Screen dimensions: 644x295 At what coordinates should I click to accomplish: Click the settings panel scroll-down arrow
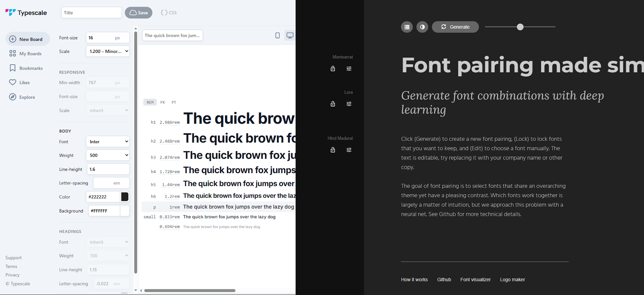(136, 290)
